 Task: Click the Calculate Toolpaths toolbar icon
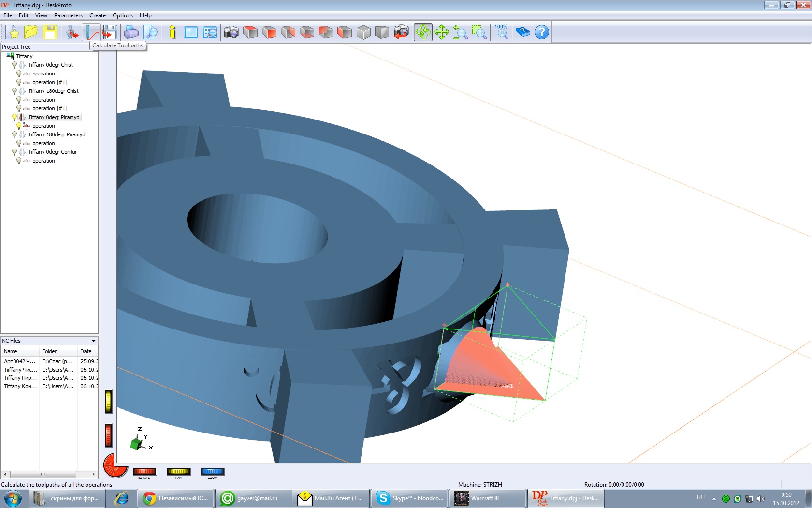tap(91, 32)
